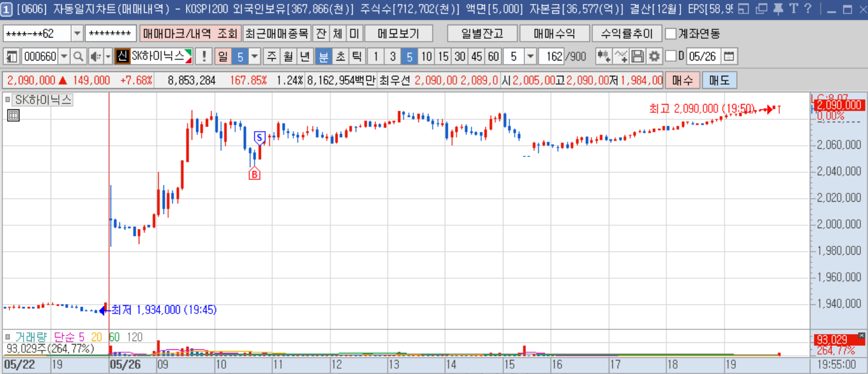Select 월 monthly chart period
This screenshot has height=374, width=868.
[x=288, y=56]
